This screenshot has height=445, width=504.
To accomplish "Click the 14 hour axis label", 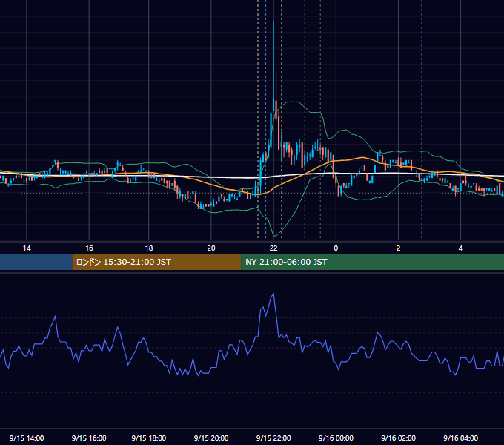I will pos(27,248).
